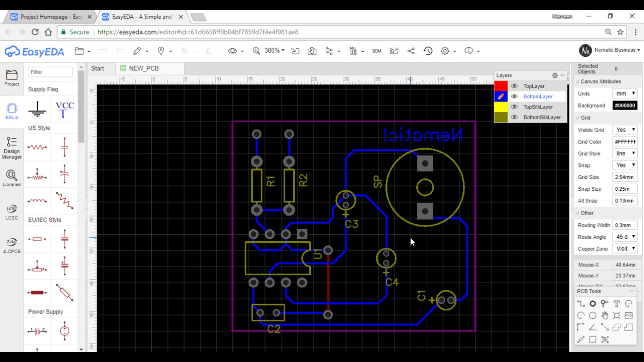Select the Rectangle tool in PCB Tools
This screenshot has height=362, width=644.
point(593,339)
